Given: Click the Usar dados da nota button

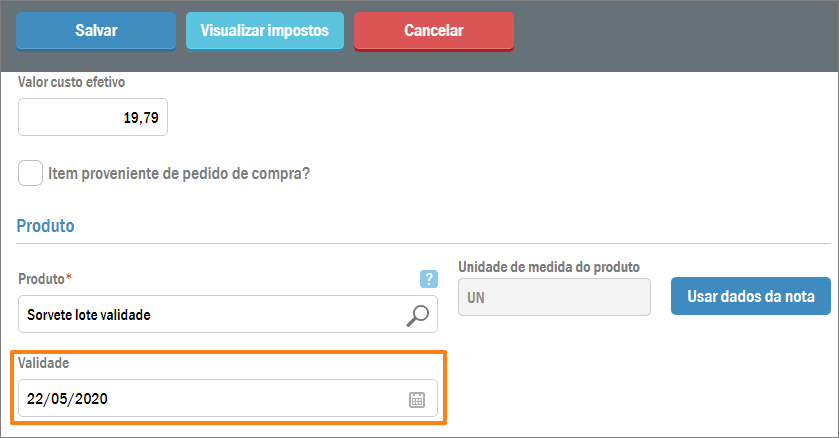Looking at the screenshot, I should point(750,296).
